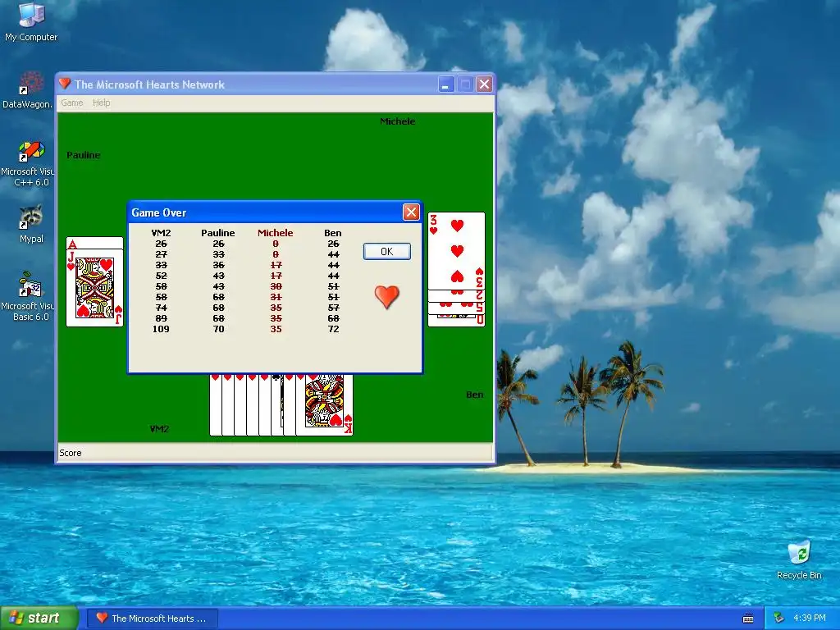Click the Michele column header in scores
The height and width of the screenshot is (630, 840).
point(276,233)
